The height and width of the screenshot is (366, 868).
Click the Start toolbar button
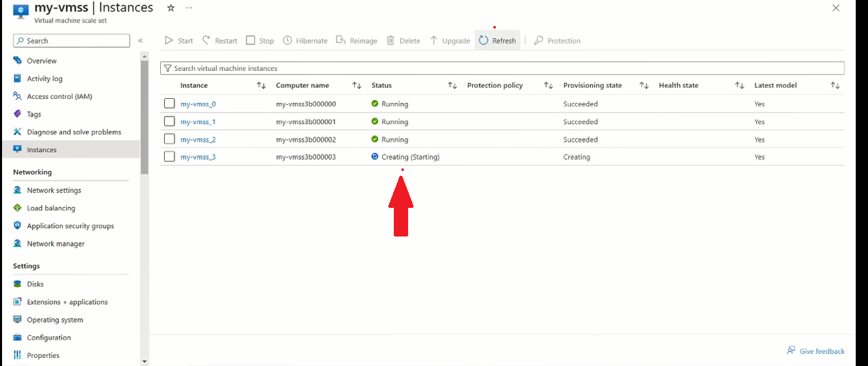[179, 41]
